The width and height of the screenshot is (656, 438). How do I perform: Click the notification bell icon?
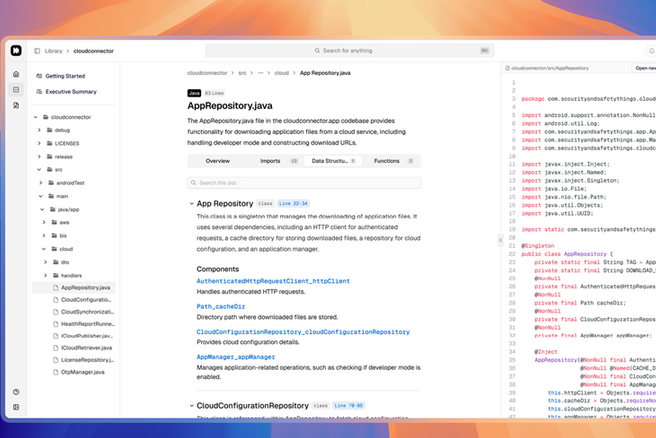coord(651,50)
